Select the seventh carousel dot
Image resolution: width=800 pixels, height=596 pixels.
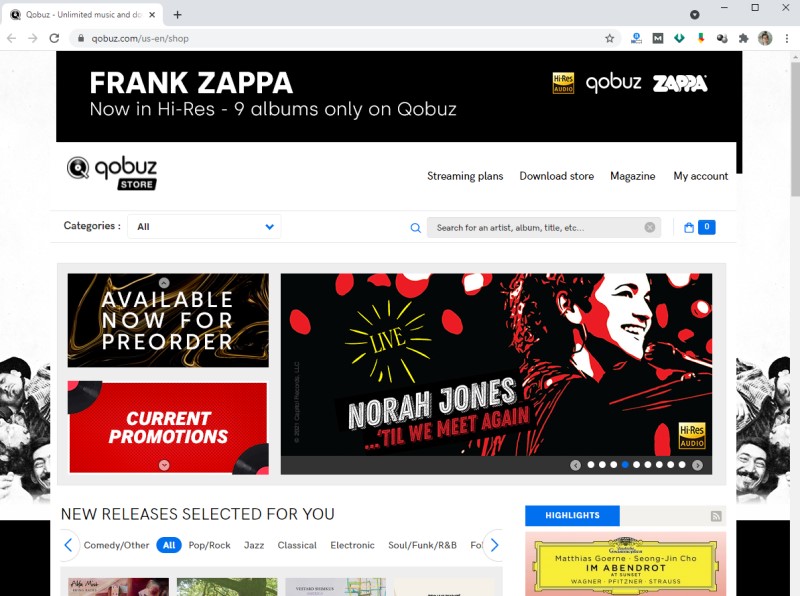pos(659,465)
